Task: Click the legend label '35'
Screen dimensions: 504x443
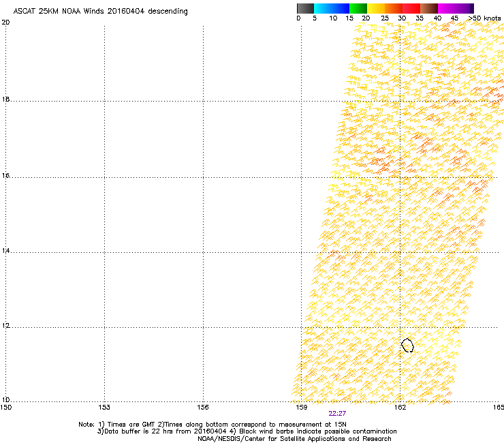Action: pyautogui.click(x=420, y=18)
